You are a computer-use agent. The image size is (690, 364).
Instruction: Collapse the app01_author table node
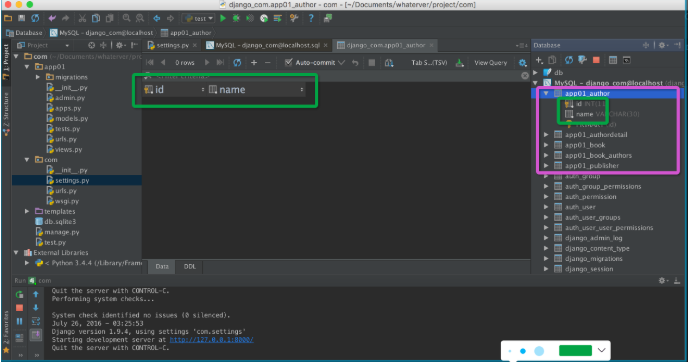coord(546,93)
